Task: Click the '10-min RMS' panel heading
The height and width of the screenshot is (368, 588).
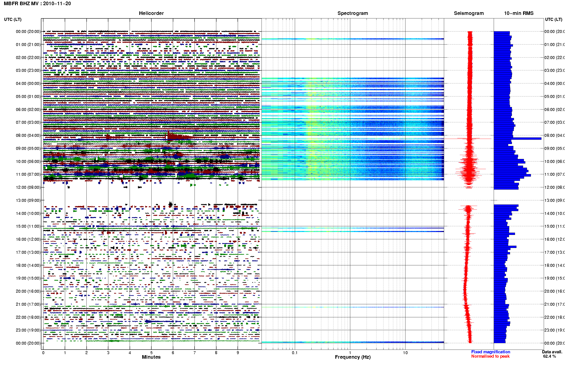Action: coord(519,13)
